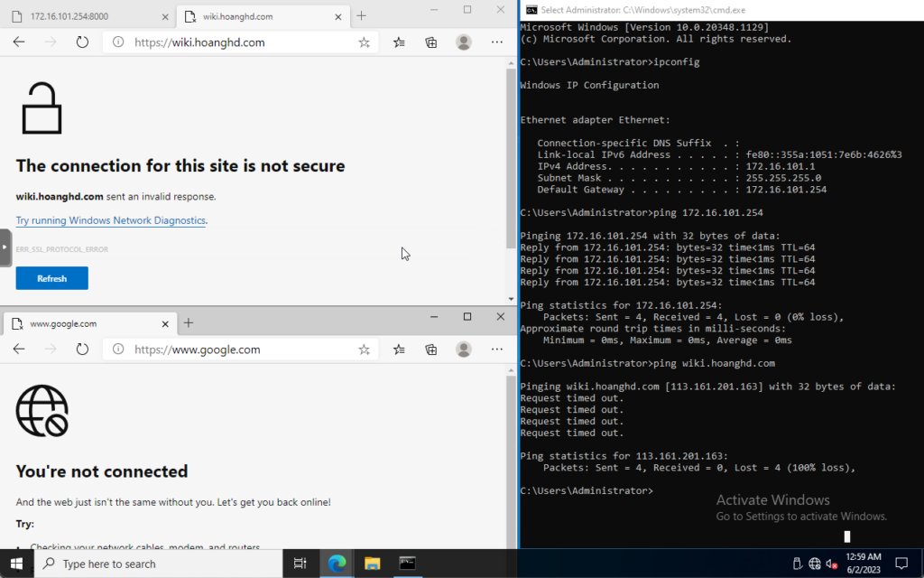Screen dimensions: 924x578
Task: Expand the sidebar handle on left edge
Action: pyautogui.click(x=5, y=247)
